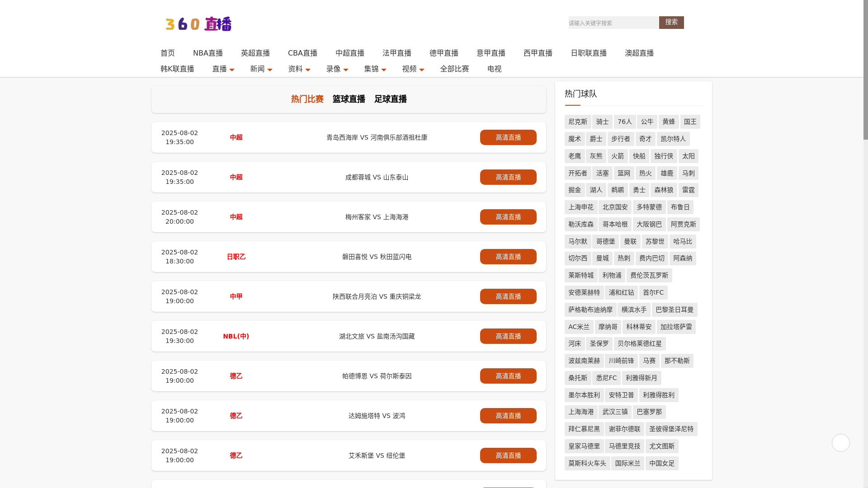
Task: Select 切尔西 team tag
Action: [x=578, y=258]
